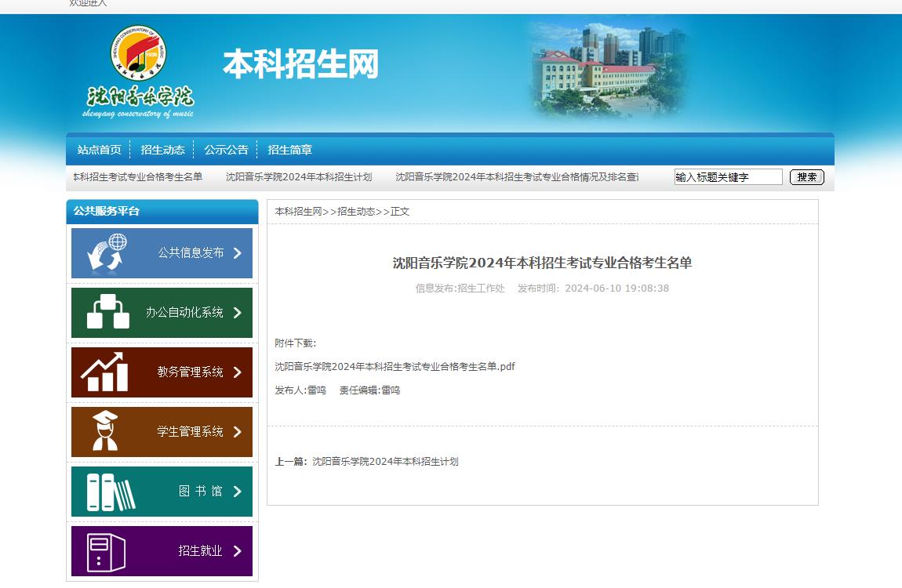This screenshot has height=588, width=902.
Task: Open 教务管理系统 via its right chevron
Action: [x=238, y=372]
